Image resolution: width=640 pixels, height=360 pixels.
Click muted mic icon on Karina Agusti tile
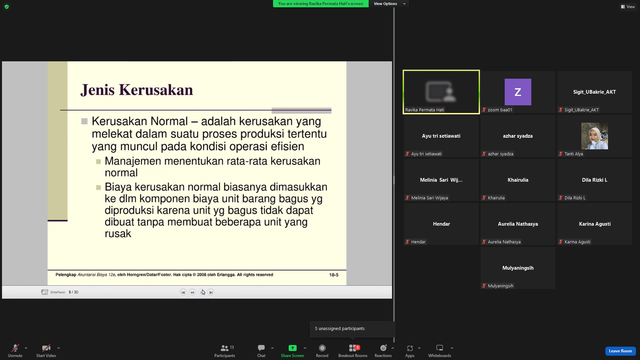[x=561, y=242]
